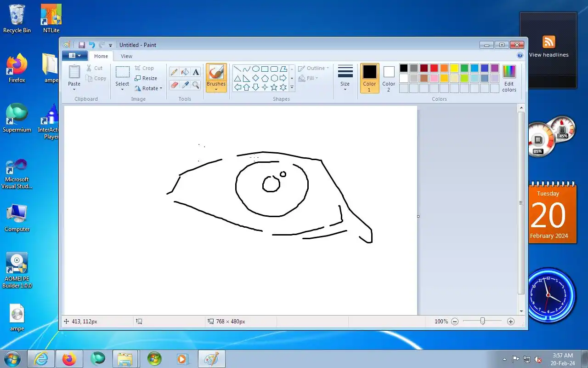Choose the Rectangle shape
Screen dimensions: 588x368
click(265, 69)
